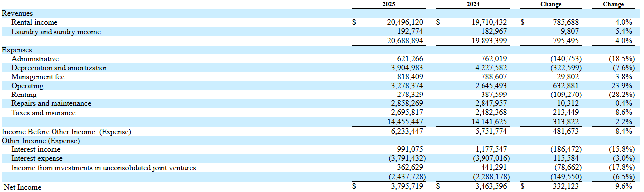The width and height of the screenshot is (644, 192).
Task: Click the (18.5%) change value
Action: coord(622,59)
